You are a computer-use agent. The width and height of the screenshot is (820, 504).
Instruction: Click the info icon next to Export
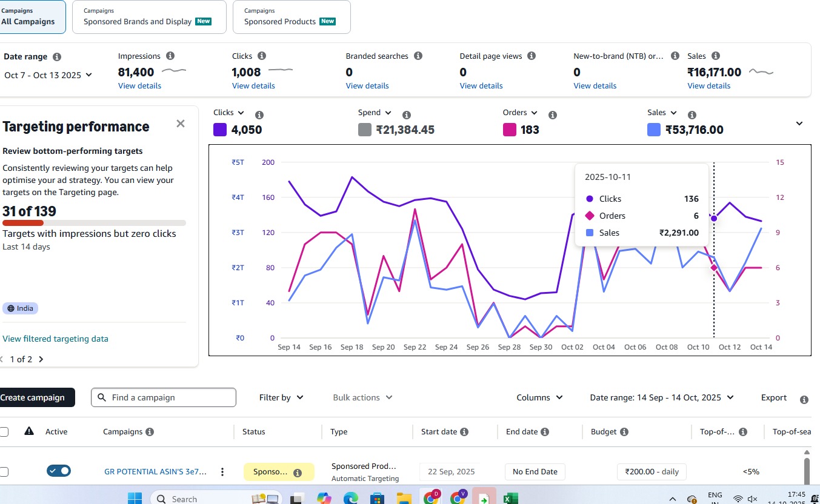click(804, 399)
